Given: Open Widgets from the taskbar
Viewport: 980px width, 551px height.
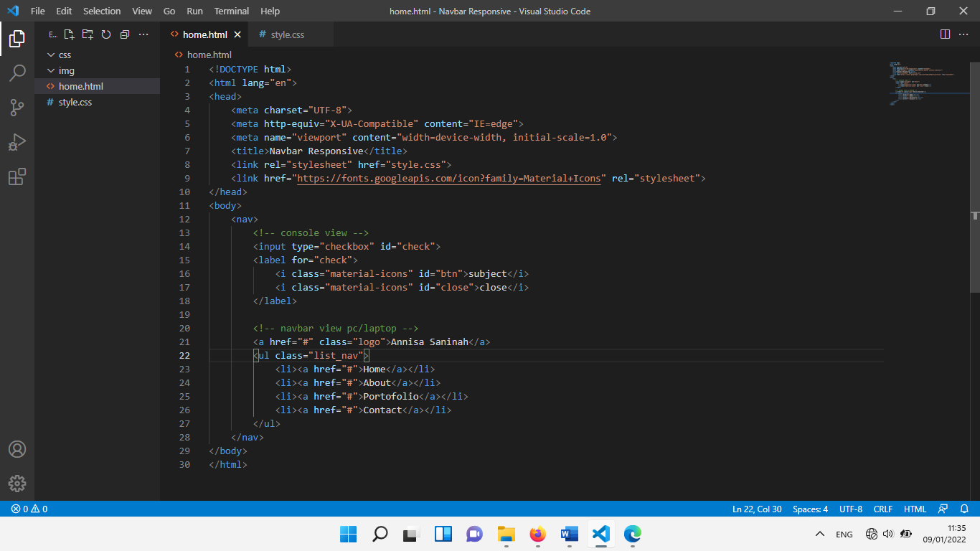Looking at the screenshot, I should (443, 534).
